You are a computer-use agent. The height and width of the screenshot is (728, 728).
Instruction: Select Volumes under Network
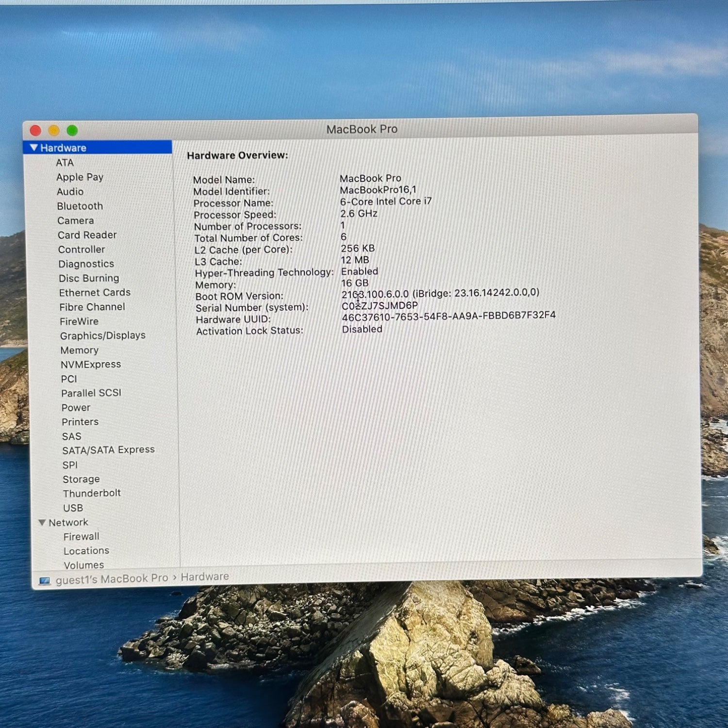(x=84, y=565)
